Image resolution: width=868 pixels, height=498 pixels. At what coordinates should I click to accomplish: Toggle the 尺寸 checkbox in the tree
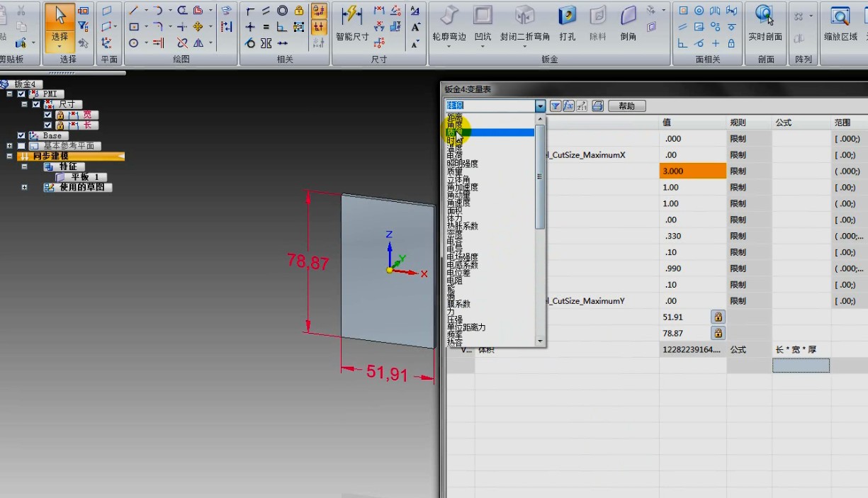point(36,104)
